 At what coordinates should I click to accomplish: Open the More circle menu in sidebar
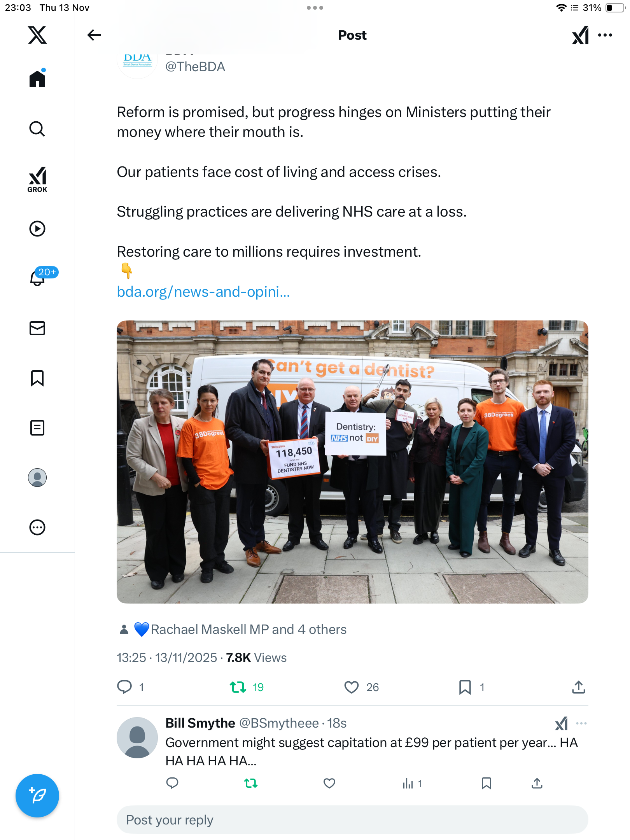click(x=37, y=527)
